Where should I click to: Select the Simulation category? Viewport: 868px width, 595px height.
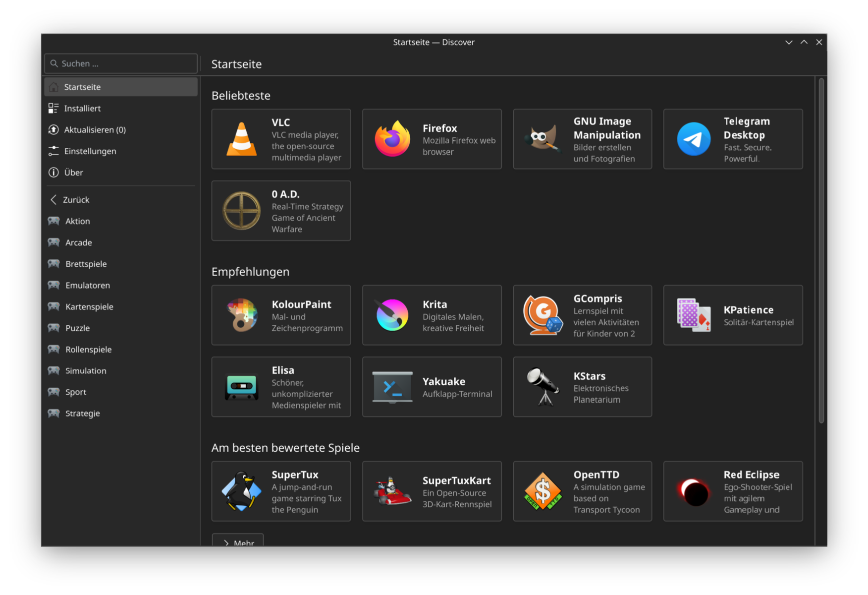tap(121, 370)
